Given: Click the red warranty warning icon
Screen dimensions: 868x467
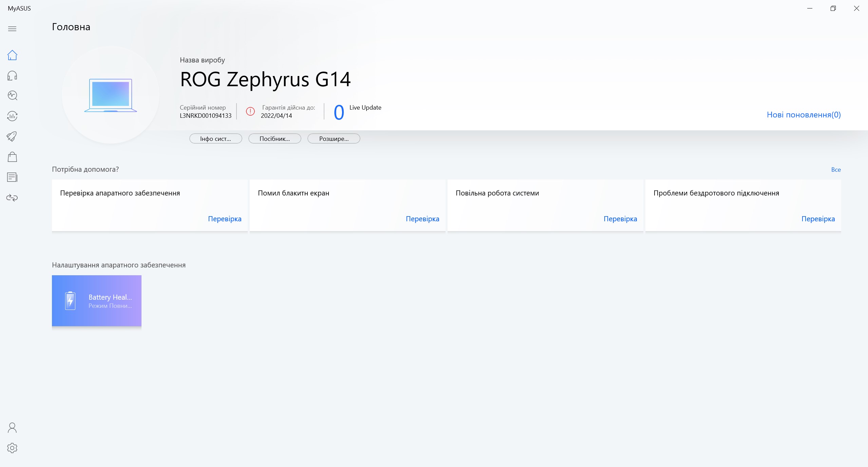Looking at the screenshot, I should tap(250, 111).
